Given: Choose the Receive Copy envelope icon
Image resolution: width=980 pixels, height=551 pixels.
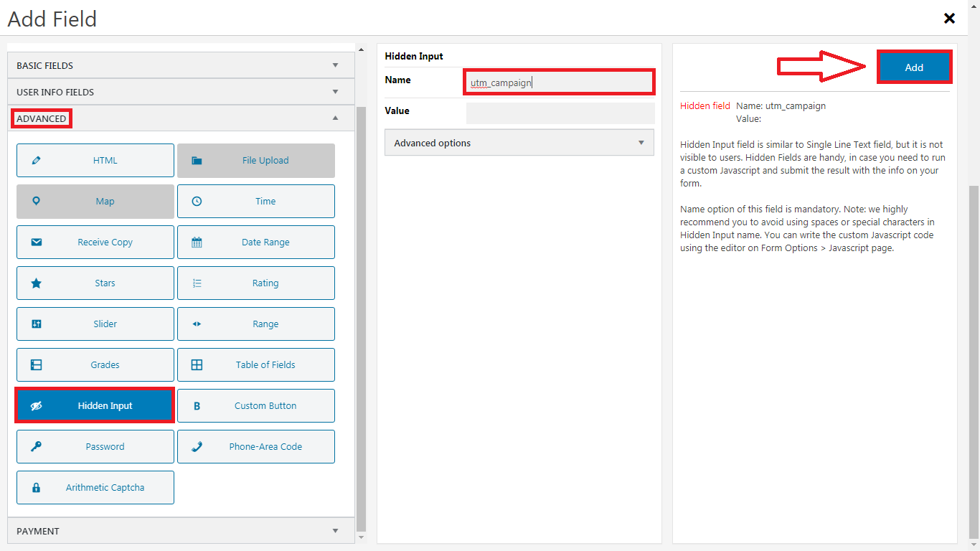Looking at the screenshot, I should pyautogui.click(x=37, y=242).
